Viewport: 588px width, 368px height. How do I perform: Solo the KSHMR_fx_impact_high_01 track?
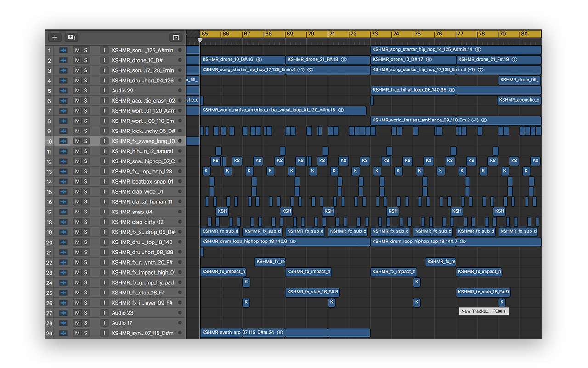click(85, 272)
